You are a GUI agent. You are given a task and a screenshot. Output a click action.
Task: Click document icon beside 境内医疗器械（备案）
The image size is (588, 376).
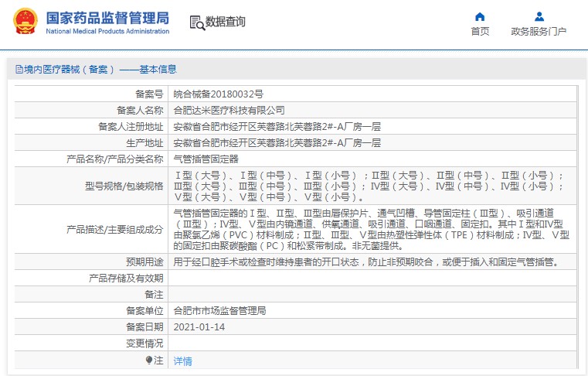pos(19,69)
